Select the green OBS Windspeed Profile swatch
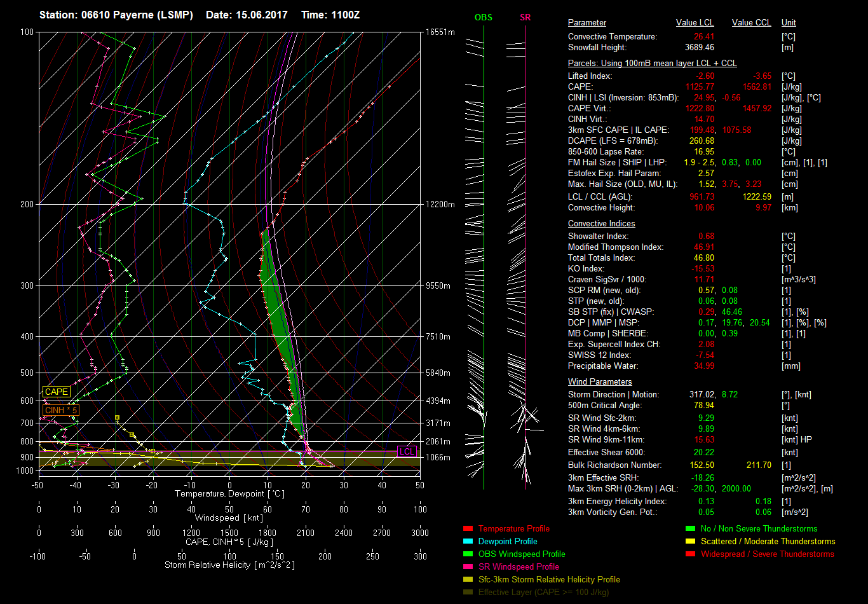This screenshot has width=868, height=604. click(x=468, y=554)
